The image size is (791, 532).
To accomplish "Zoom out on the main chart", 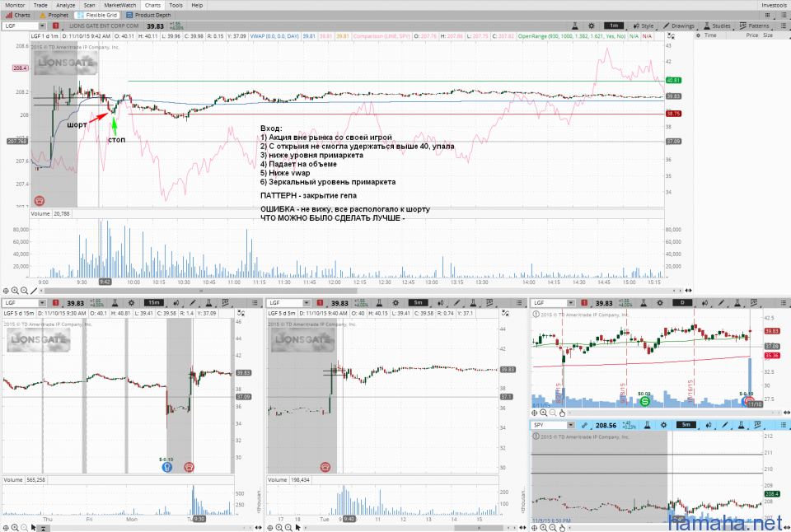I will pos(24,291).
